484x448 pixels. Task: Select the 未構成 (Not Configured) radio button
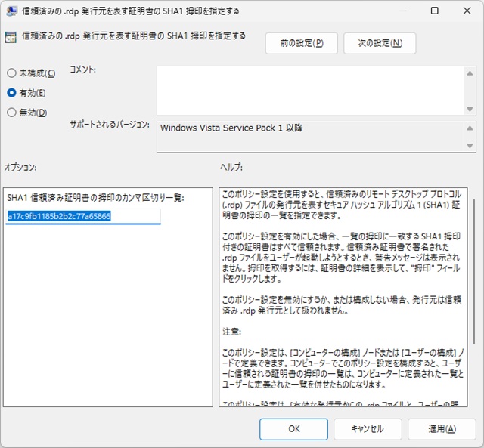[11, 73]
